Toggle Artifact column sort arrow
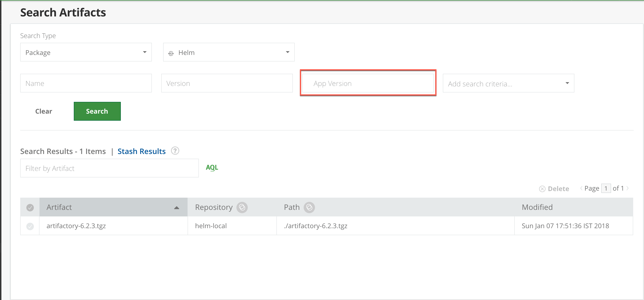Viewport: 644px width, 300px height. tap(177, 208)
